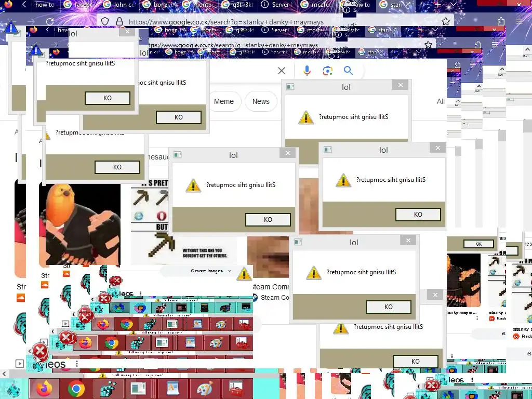Open Paint palette icon in the bottom taskbar
This screenshot has height=399, width=532.
tap(204, 389)
